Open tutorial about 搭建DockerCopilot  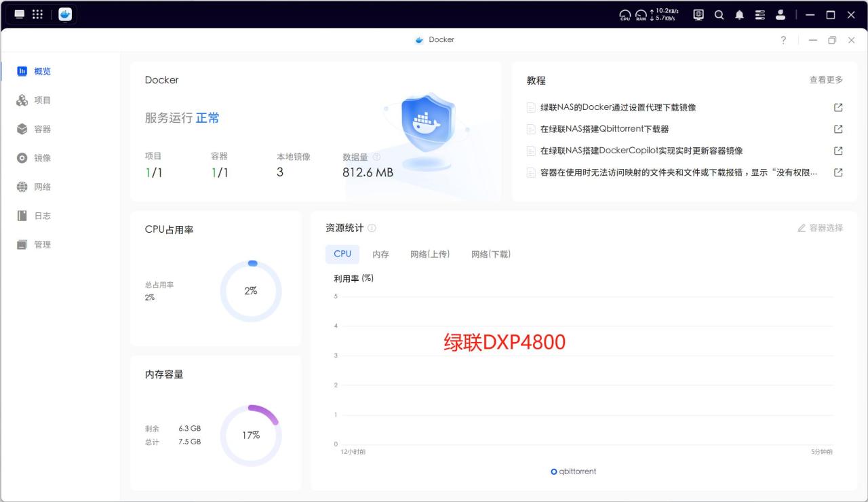pos(642,151)
